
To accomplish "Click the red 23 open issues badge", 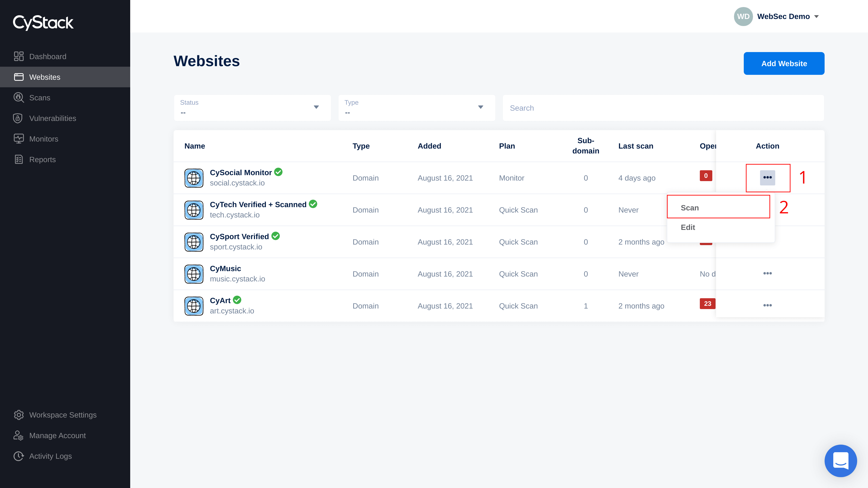I will pyautogui.click(x=707, y=303).
